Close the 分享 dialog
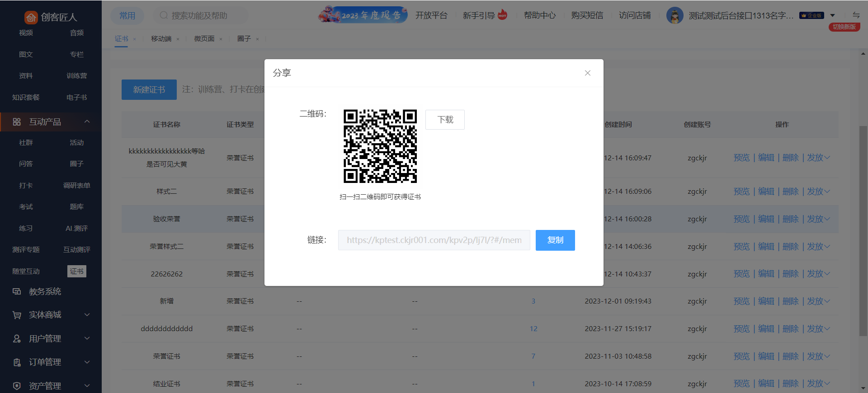Viewport: 868px width, 393px height. (x=587, y=73)
